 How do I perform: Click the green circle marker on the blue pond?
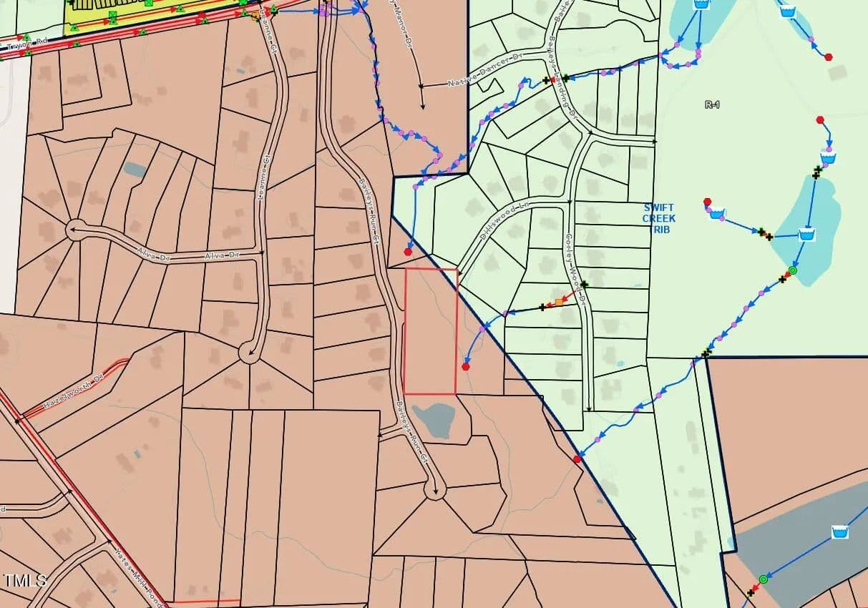792,270
